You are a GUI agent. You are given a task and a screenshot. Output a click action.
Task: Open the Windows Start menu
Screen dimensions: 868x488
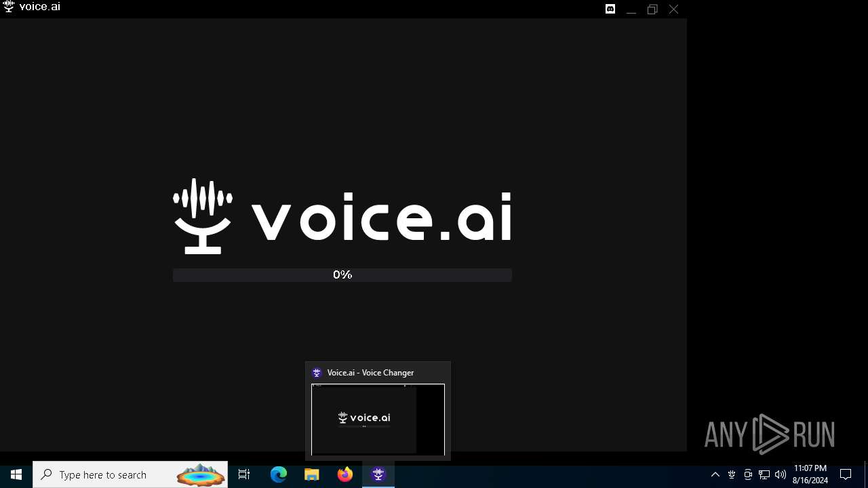pyautogui.click(x=16, y=474)
